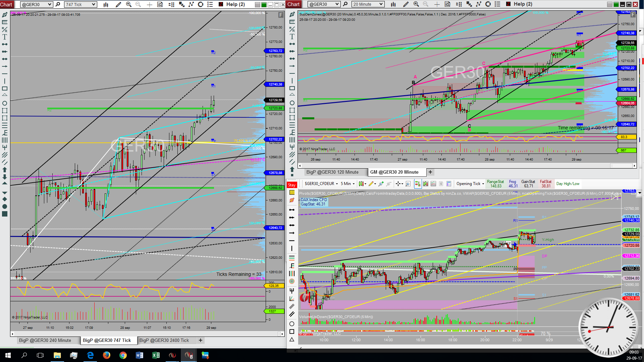Screen dimensions: 644x362
Task: Open the zoom magnifier in 5 Min toolbar
Action: click(408, 184)
